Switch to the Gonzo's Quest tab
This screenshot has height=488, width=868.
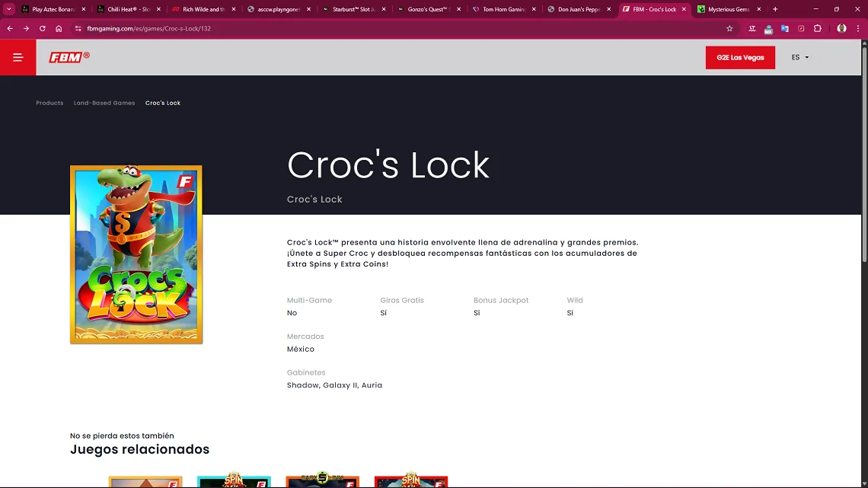[429, 10]
